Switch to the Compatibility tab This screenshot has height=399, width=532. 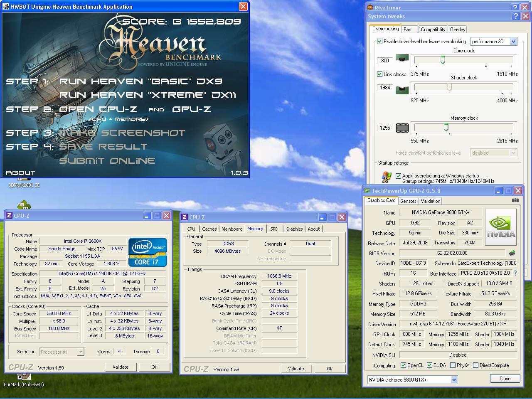coord(433,30)
